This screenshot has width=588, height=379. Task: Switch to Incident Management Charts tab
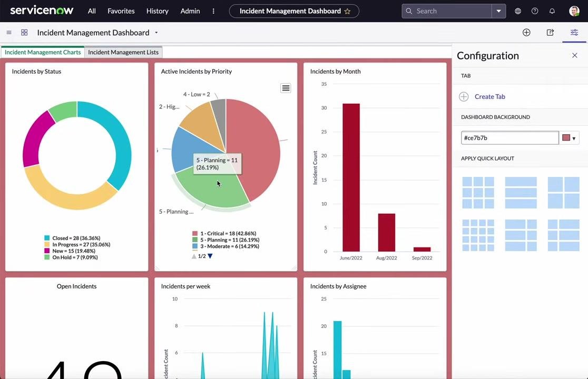tap(43, 52)
